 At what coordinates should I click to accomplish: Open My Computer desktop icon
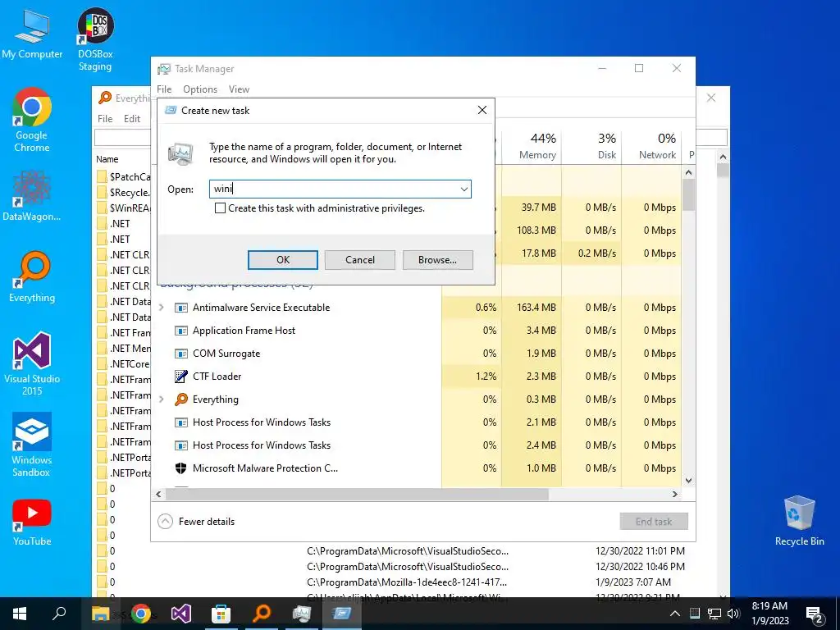coord(32,33)
